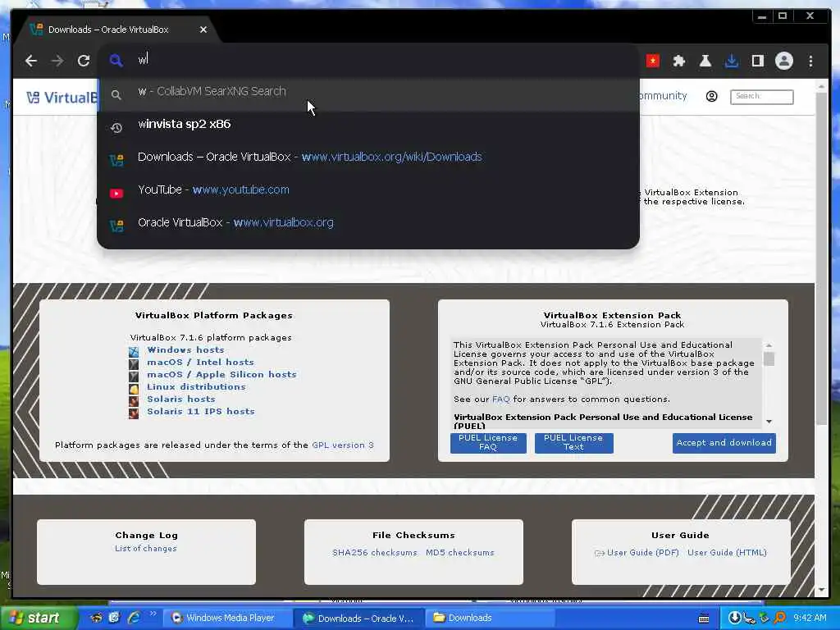Click the license box scrollbar thumb
Viewport: 840px width, 630px height.
pos(769,358)
